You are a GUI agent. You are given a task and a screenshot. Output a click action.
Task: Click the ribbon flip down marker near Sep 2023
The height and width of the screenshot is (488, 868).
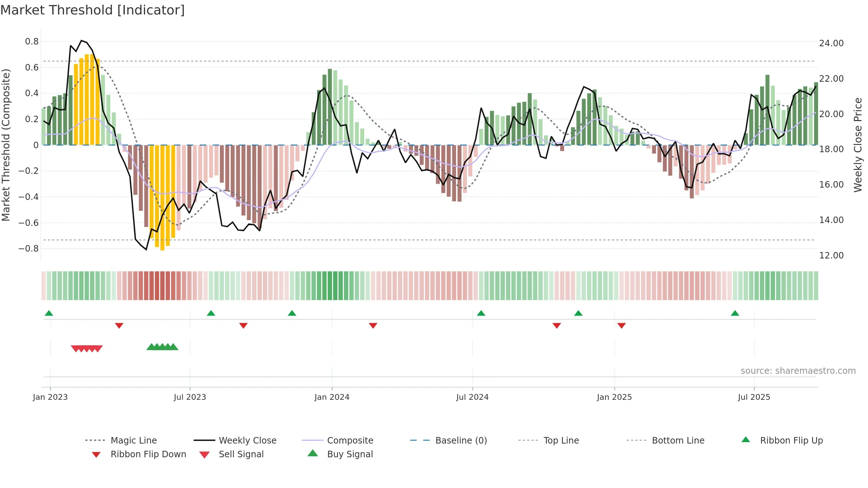point(243,326)
